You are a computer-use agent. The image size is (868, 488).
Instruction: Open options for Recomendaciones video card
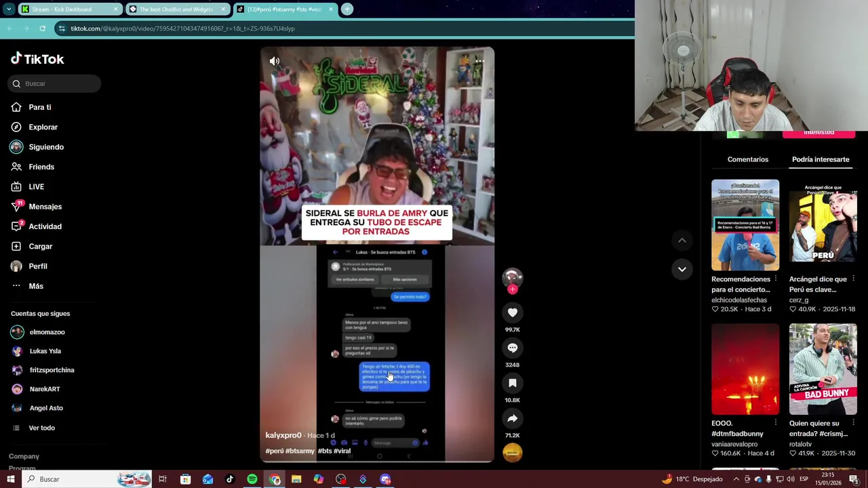click(776, 279)
